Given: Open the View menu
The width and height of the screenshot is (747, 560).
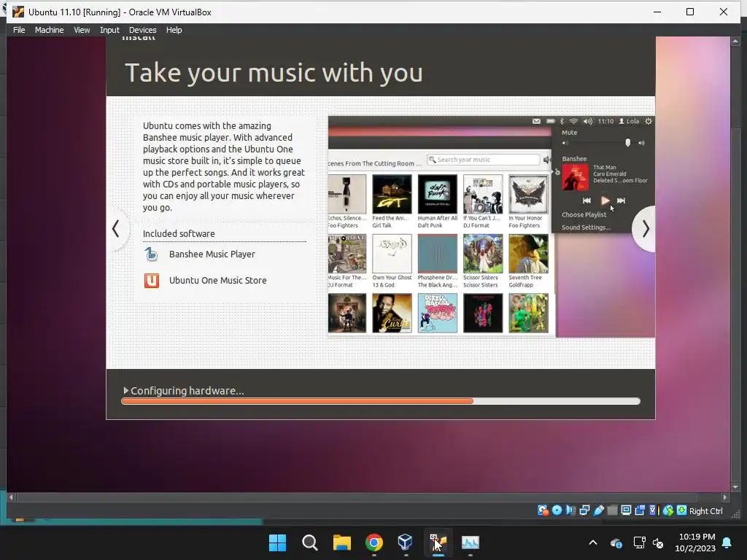Looking at the screenshot, I should (82, 30).
